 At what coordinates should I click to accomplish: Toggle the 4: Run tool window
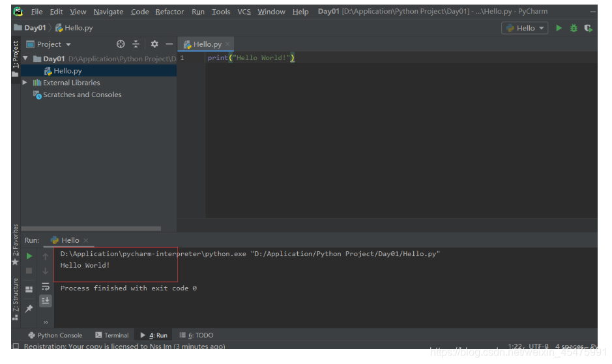point(154,335)
